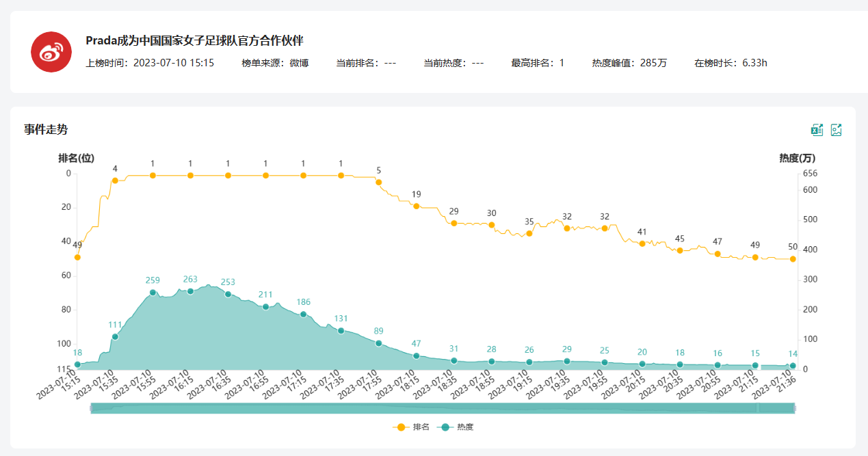This screenshot has height=456, width=868.
Task: Click left handle of time-range slider
Action: tap(91, 408)
